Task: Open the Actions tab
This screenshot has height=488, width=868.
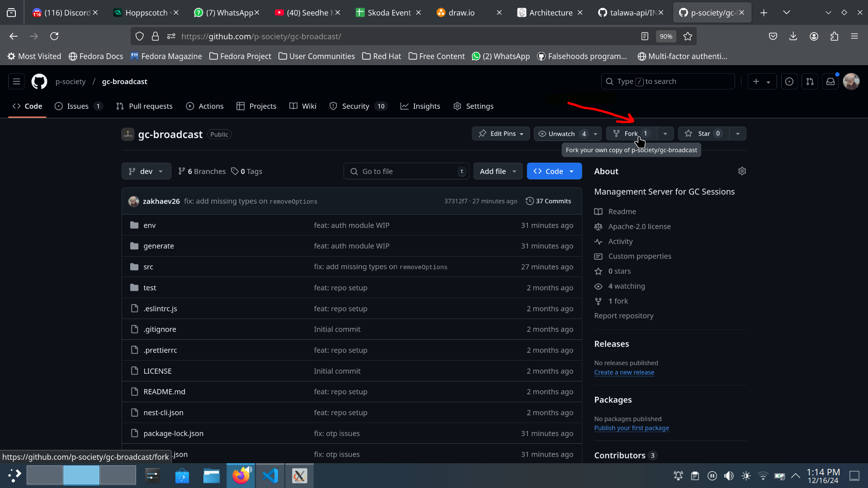Action: [x=205, y=106]
